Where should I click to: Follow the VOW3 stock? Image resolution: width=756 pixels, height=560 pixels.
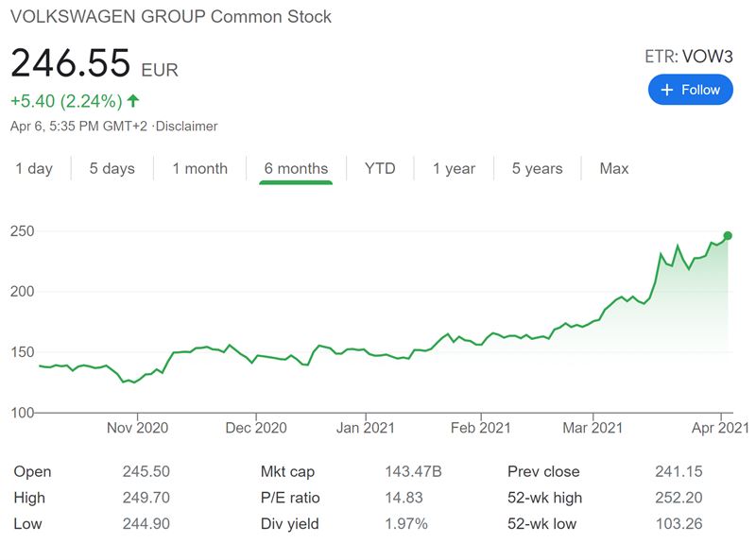[691, 90]
